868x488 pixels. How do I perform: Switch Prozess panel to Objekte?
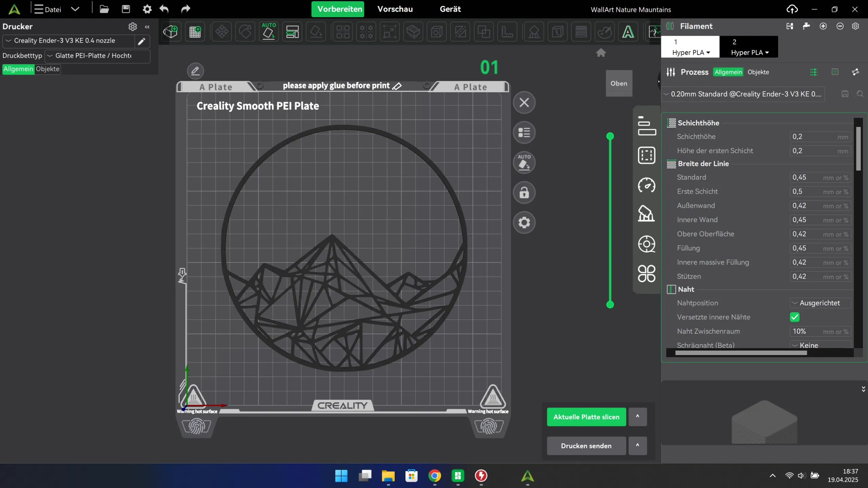click(758, 72)
